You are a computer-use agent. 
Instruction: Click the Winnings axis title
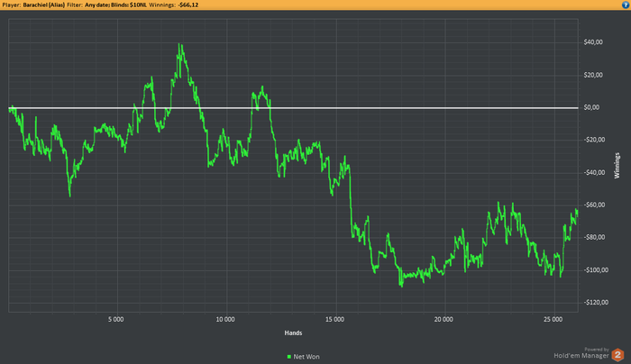click(617, 165)
